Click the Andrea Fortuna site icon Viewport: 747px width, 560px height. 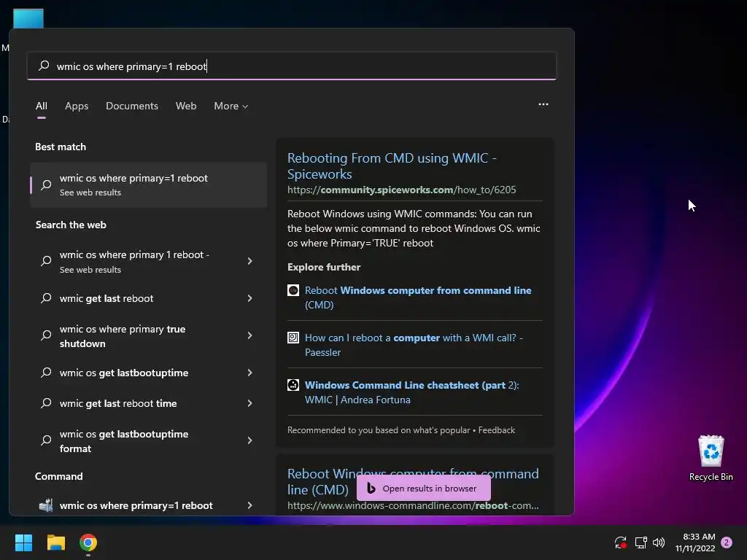coord(293,385)
